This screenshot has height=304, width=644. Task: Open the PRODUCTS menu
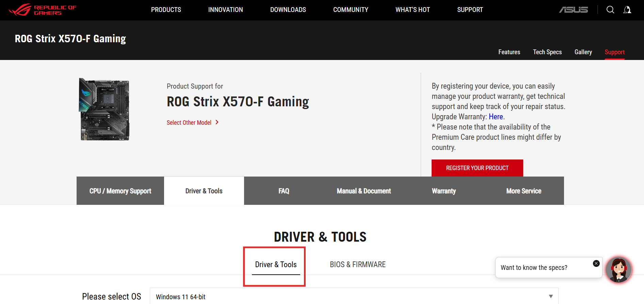point(166,10)
